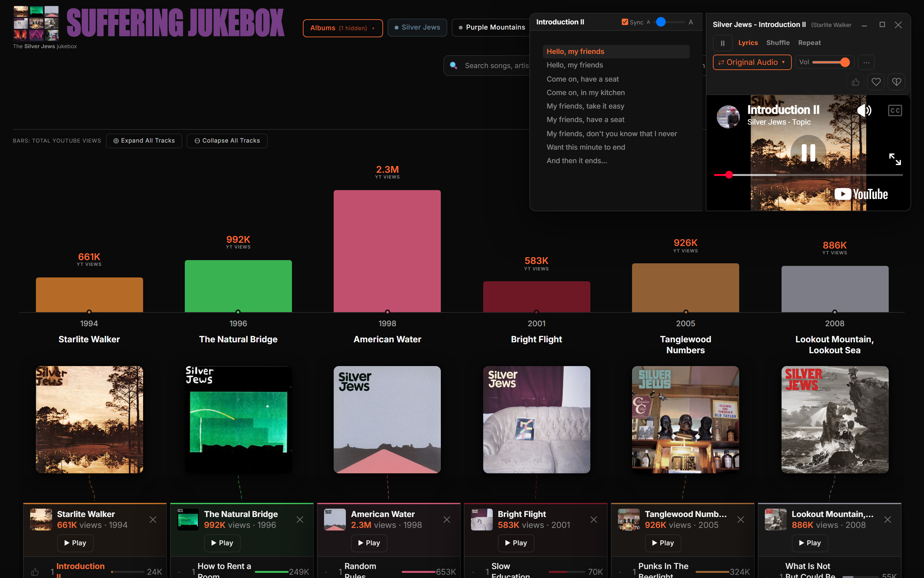
Task: Click the broken-heart dislike icon
Action: pos(896,82)
